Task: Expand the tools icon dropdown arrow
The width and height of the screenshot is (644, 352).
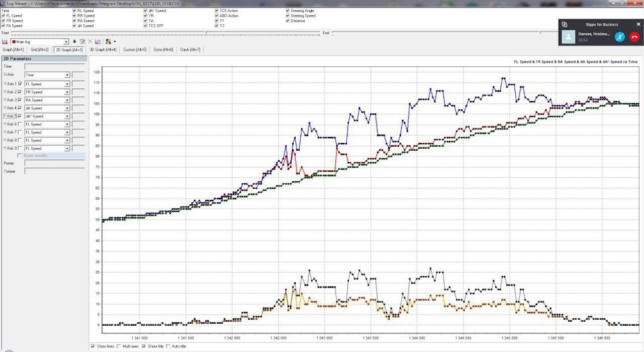Action: pos(115,42)
